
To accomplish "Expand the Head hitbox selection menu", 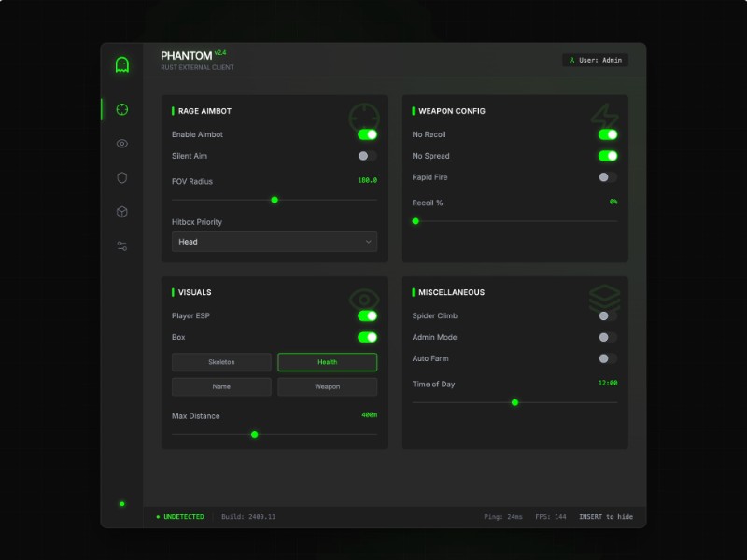I will (x=274, y=241).
